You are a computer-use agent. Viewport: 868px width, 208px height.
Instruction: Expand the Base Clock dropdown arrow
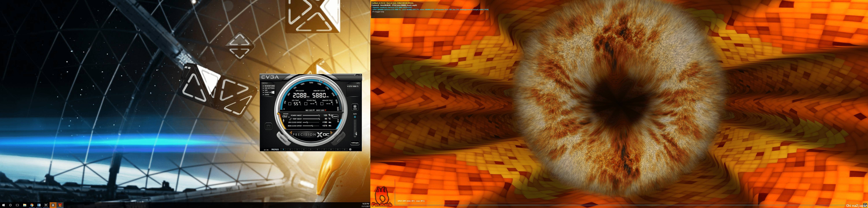pyautogui.click(x=314, y=110)
